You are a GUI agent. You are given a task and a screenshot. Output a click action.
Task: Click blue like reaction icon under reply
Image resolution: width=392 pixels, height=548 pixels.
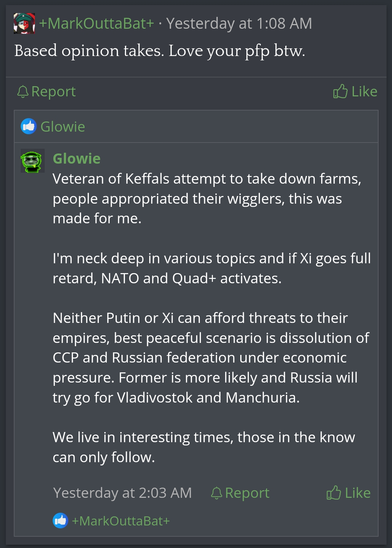click(60, 521)
